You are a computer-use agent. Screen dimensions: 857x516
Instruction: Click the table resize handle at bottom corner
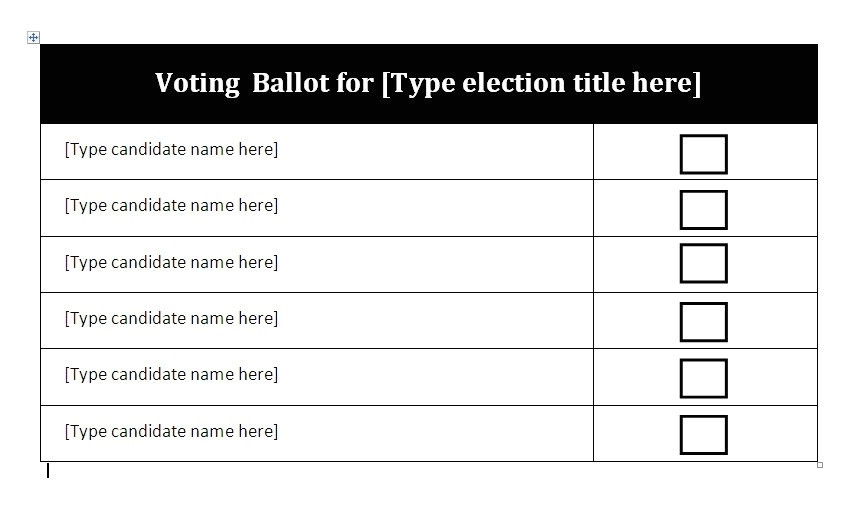pos(820,464)
